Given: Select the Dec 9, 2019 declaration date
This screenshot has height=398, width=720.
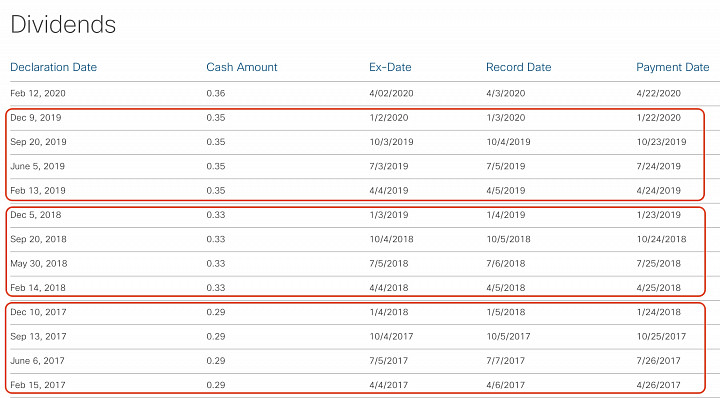Looking at the screenshot, I should 35,118.
